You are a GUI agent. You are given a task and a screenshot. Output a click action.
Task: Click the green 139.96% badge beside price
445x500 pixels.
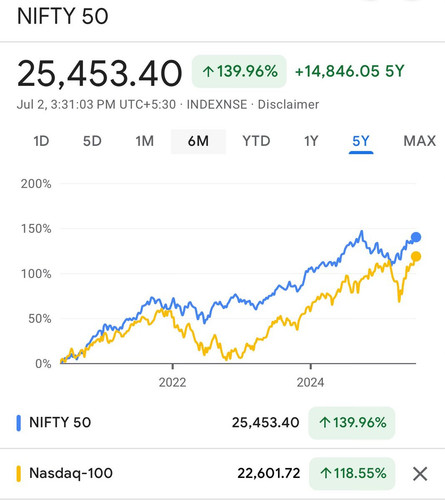(239, 71)
